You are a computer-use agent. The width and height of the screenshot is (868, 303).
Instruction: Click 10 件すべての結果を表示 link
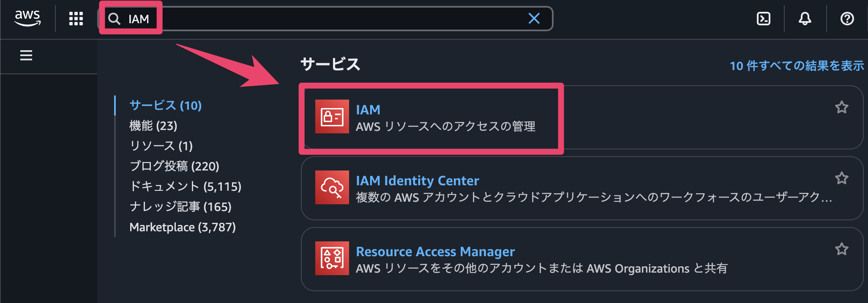797,65
